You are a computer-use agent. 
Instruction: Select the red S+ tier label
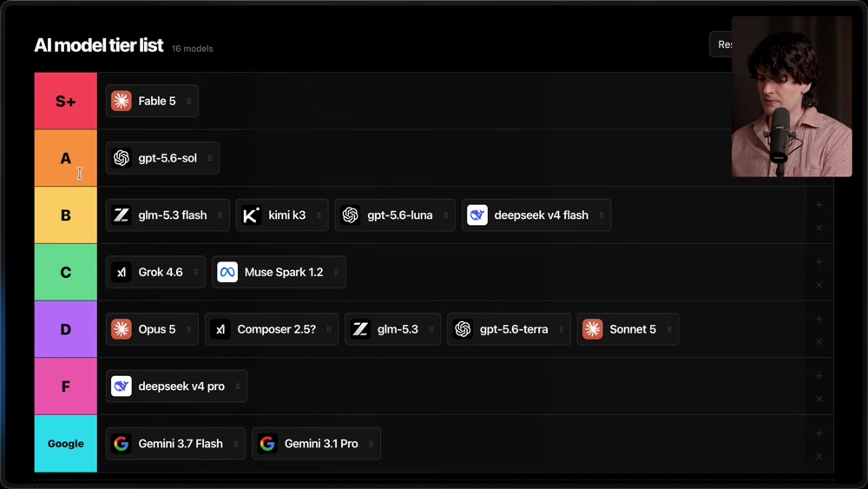point(65,101)
